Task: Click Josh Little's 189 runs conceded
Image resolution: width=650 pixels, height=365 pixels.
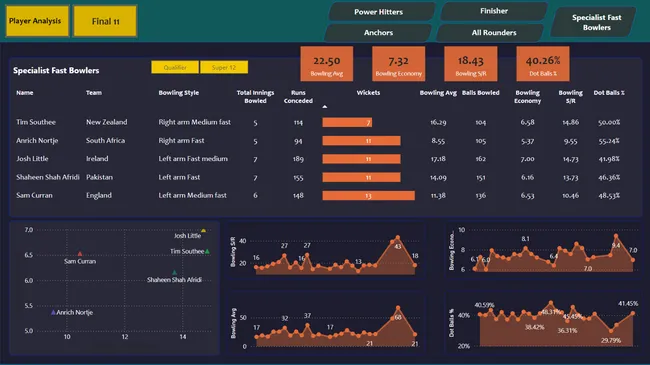Action: tap(298, 159)
